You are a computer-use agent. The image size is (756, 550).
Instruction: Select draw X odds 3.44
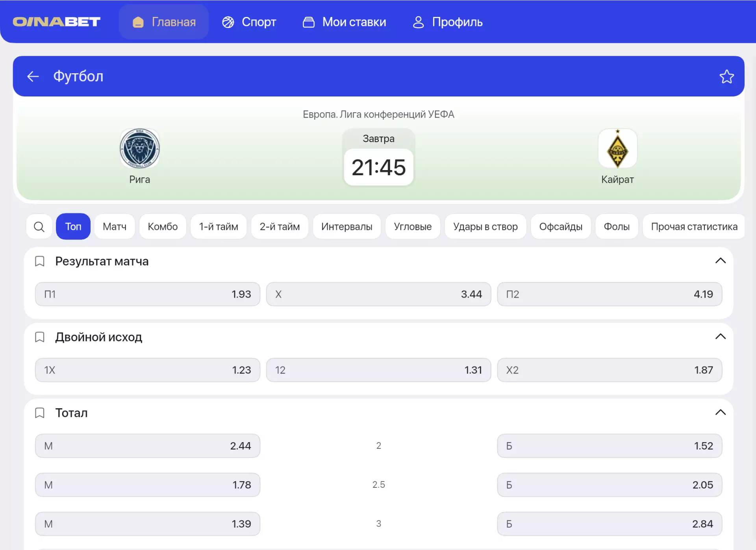[x=378, y=294]
